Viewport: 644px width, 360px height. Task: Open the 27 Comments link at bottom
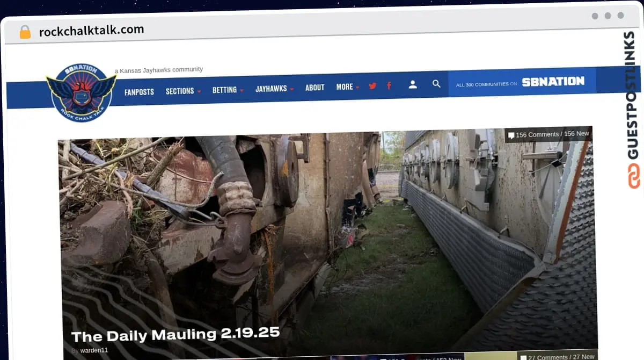point(557,356)
